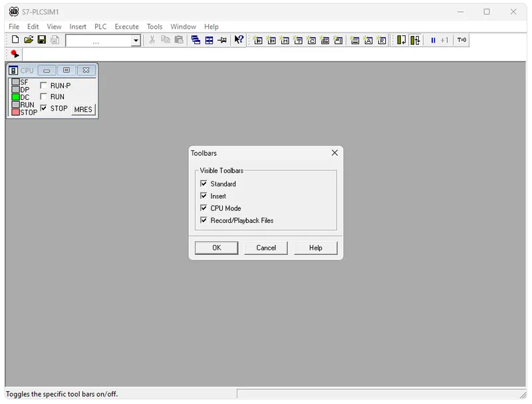Click the Record/Playback red dot icon
This screenshot has height=404, width=532.
point(15,54)
